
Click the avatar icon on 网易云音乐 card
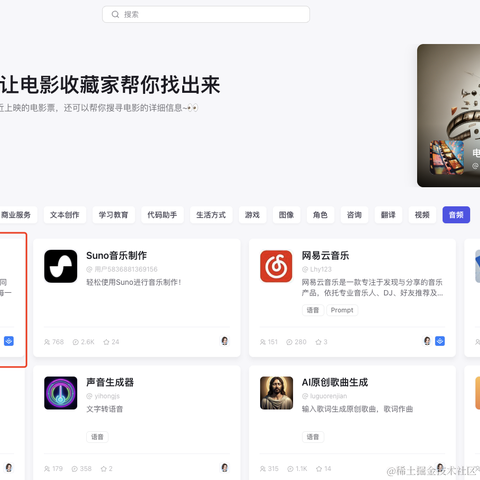(427, 341)
